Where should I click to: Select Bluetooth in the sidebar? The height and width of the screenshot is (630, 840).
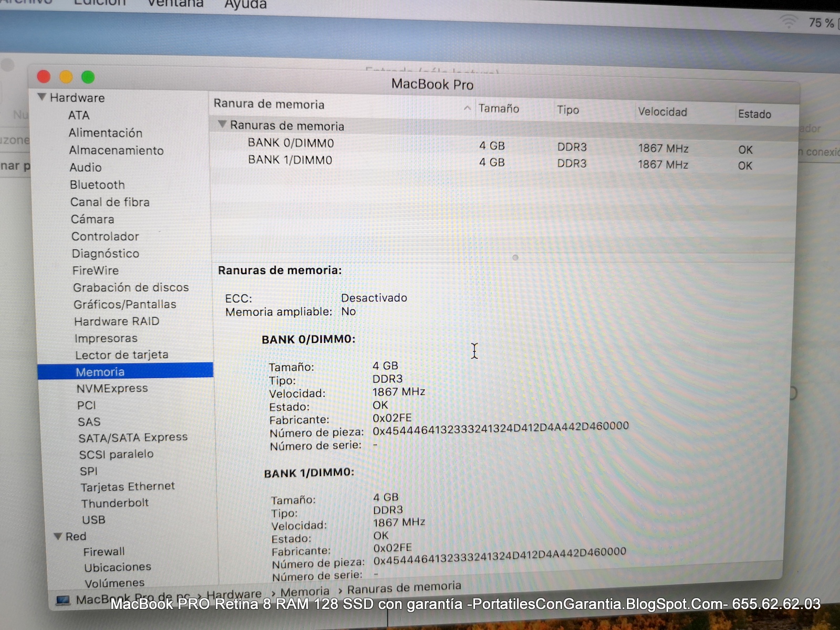(97, 185)
